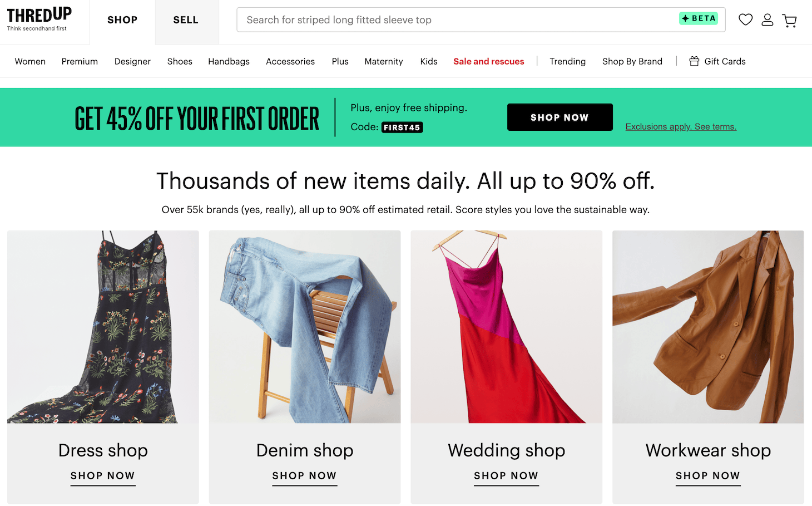Switch to the SHOP tab

[122, 20]
